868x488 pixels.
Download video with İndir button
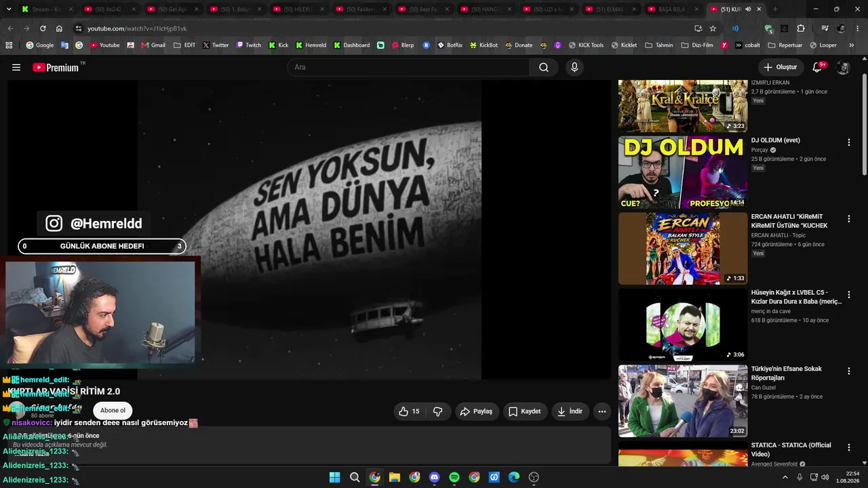tap(570, 411)
